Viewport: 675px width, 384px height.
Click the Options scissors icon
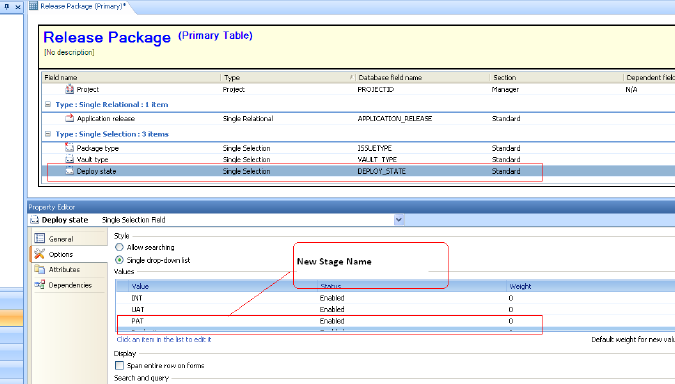(40, 254)
